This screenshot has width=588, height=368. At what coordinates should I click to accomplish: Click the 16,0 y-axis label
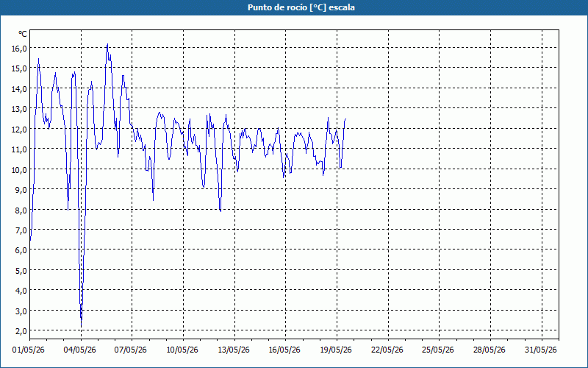click(19, 49)
